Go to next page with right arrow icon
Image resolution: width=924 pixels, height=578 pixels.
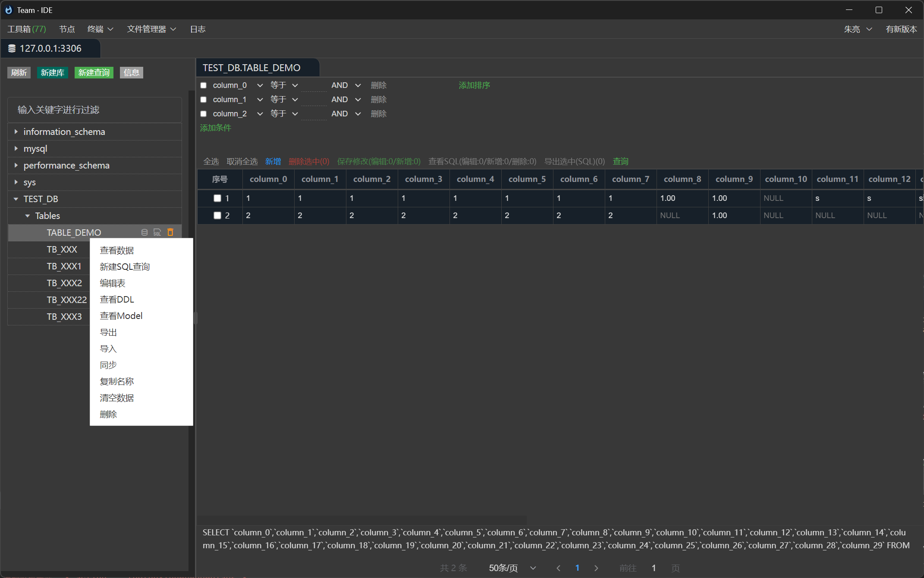596,568
